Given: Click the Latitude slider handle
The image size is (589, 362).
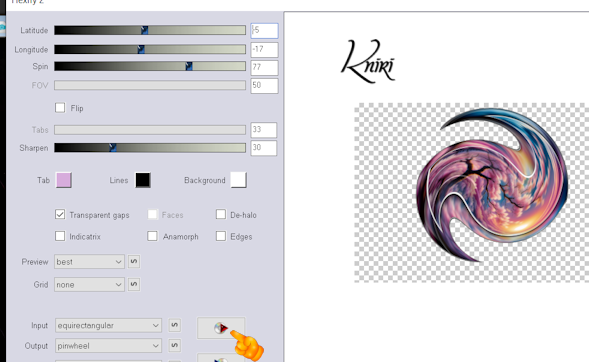Looking at the screenshot, I should (x=145, y=30).
